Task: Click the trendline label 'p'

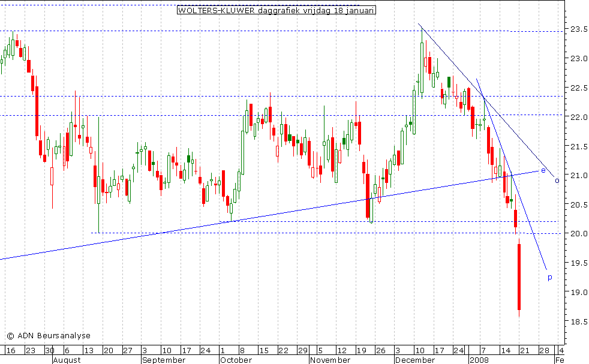Action: [x=549, y=276]
